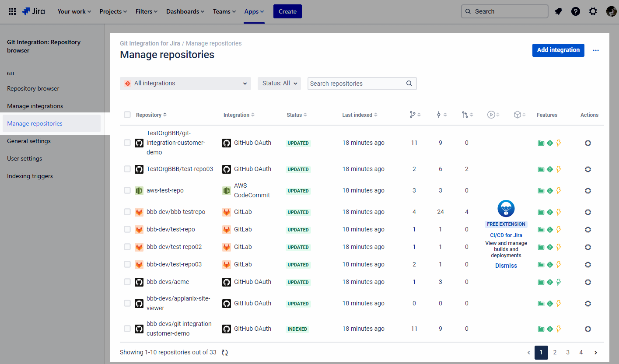The image size is (619, 364).
Task: Go to page 4 of repositories
Action: 581,352
